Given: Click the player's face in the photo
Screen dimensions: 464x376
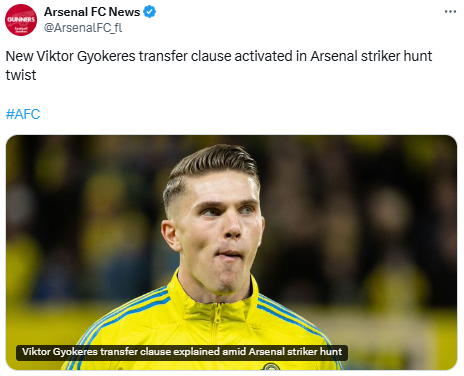Looking at the screenshot, I should tap(218, 230).
